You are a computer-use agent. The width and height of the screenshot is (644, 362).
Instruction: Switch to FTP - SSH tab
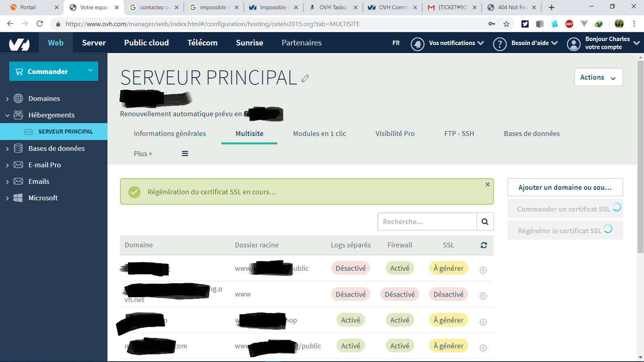459,134
